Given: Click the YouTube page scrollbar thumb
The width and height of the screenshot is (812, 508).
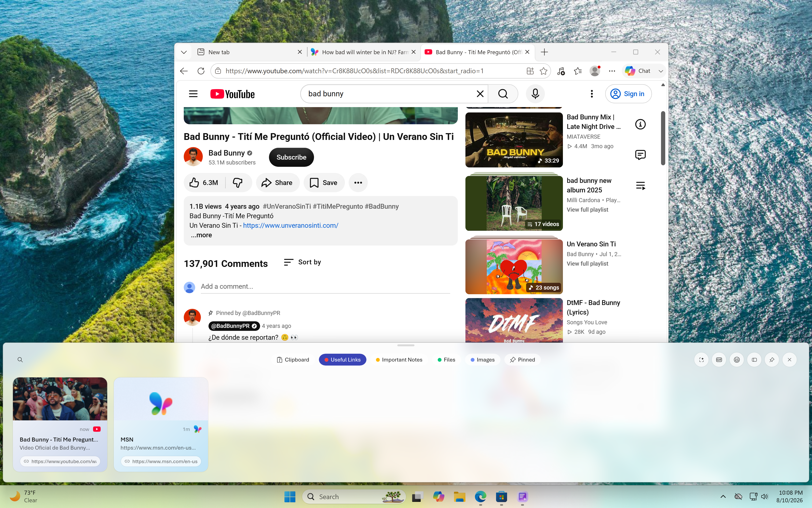Looking at the screenshot, I should (x=663, y=138).
